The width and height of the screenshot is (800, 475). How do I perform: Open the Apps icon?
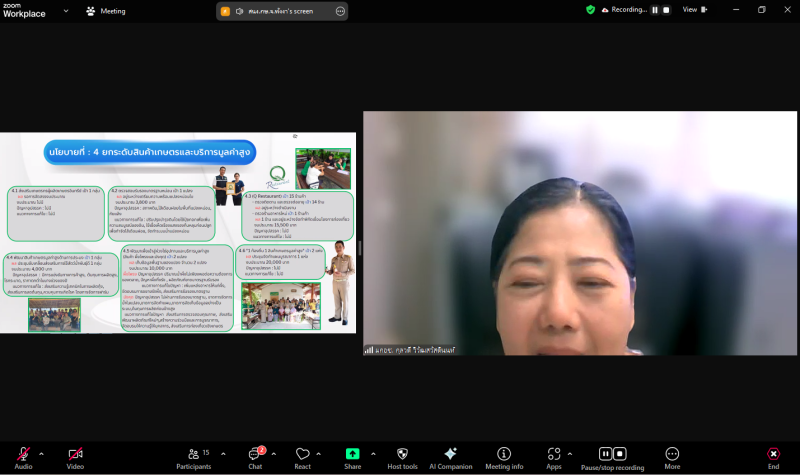553,454
